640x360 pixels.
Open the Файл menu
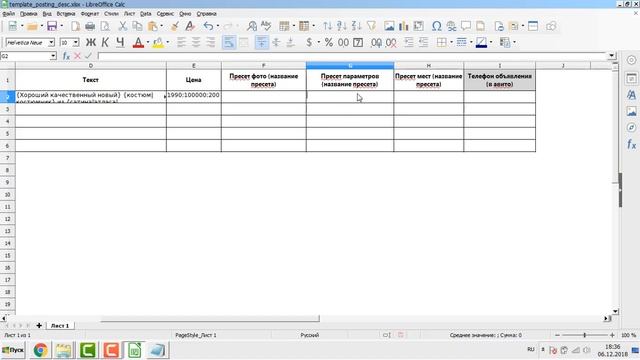coord(8,13)
